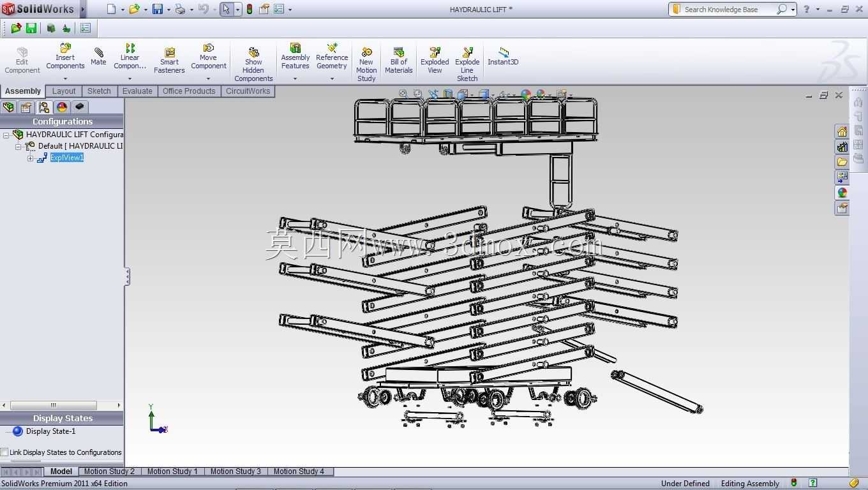The height and width of the screenshot is (490, 868).
Task: Click the Options list icon in title toolbar
Action: pos(279,9)
